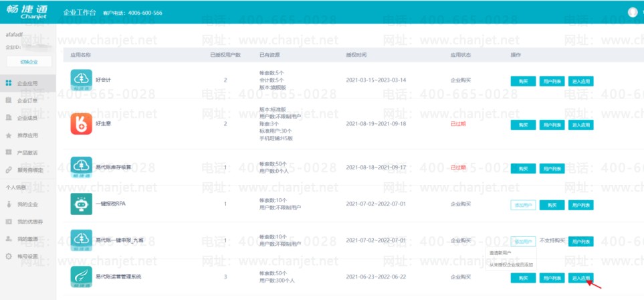Click 企业工作台 header title
The width and height of the screenshot is (644, 300).
(80, 13)
